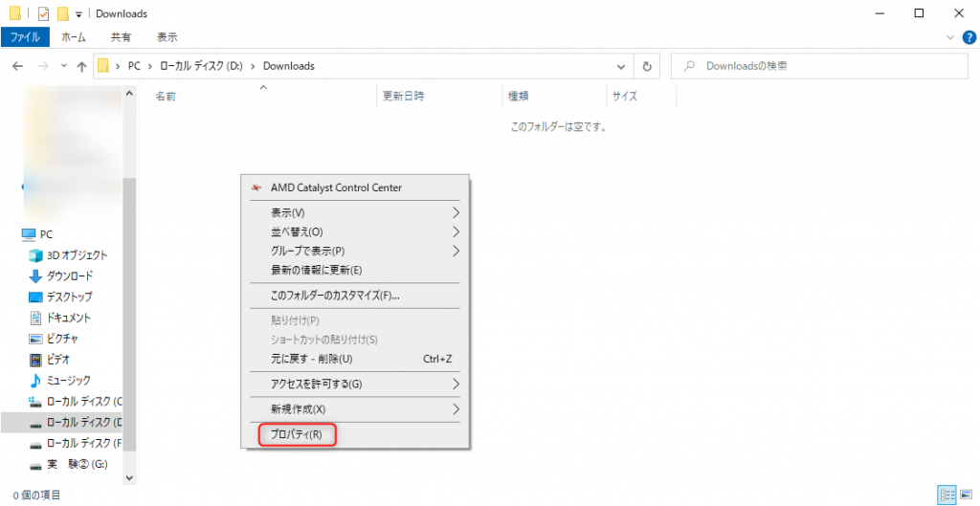980x506 pixels.
Task: Switch to large icons view button
Action: 967,495
